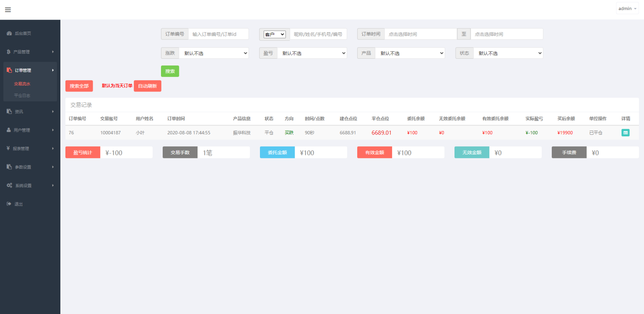644x314 pixels.
Task: Click the 报表管理 currency icon
Action: 10,148
